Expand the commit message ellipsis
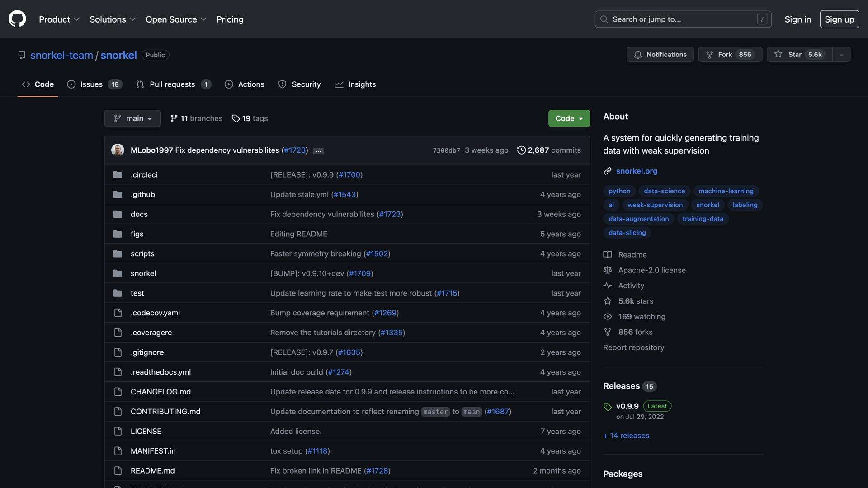The width and height of the screenshot is (868, 488). pyautogui.click(x=318, y=151)
